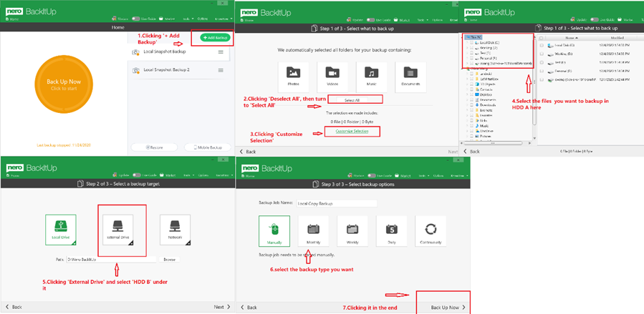Choose External Drive backup target tile
Screen dimensions: 644x314
pos(118,230)
